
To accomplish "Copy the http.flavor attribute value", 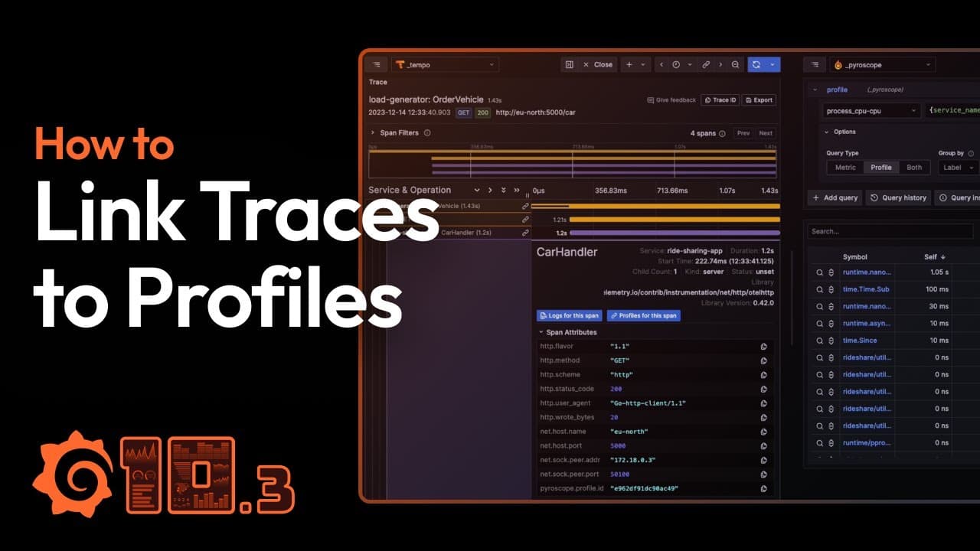I will (763, 347).
